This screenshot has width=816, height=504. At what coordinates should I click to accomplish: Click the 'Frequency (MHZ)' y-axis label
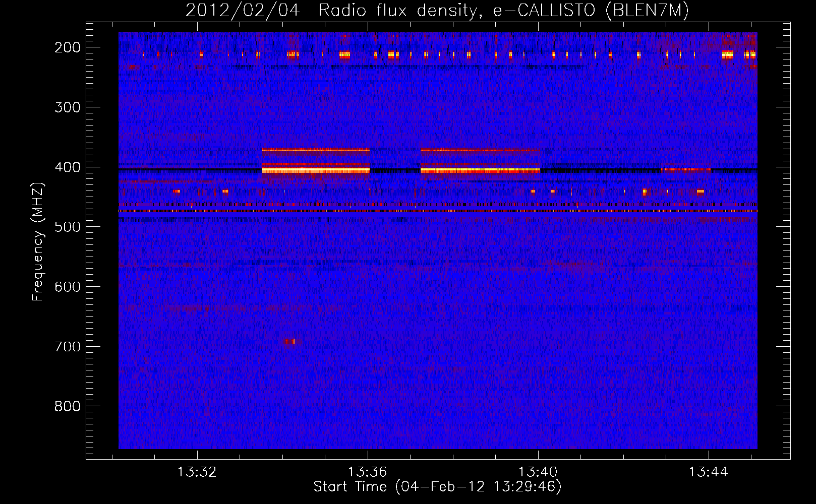coord(38,241)
